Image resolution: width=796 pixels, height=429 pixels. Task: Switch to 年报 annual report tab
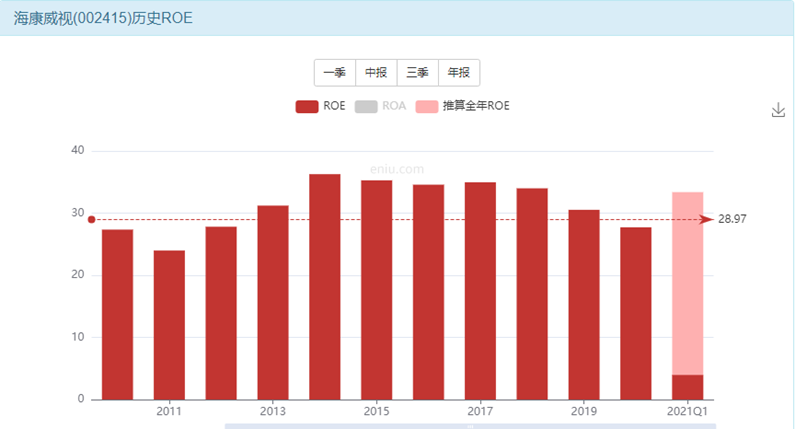[459, 73]
